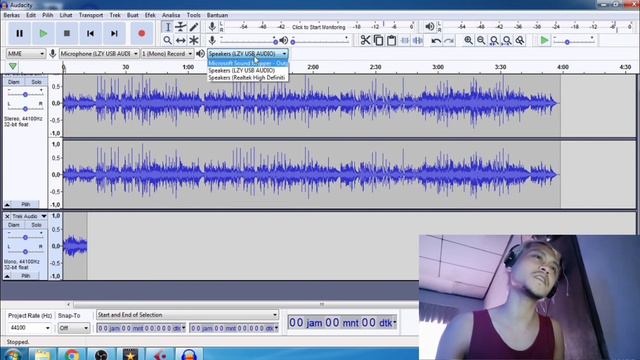This screenshot has height=360, width=640.
Task: Click the playback meter speaker icon
Action: coord(429,27)
